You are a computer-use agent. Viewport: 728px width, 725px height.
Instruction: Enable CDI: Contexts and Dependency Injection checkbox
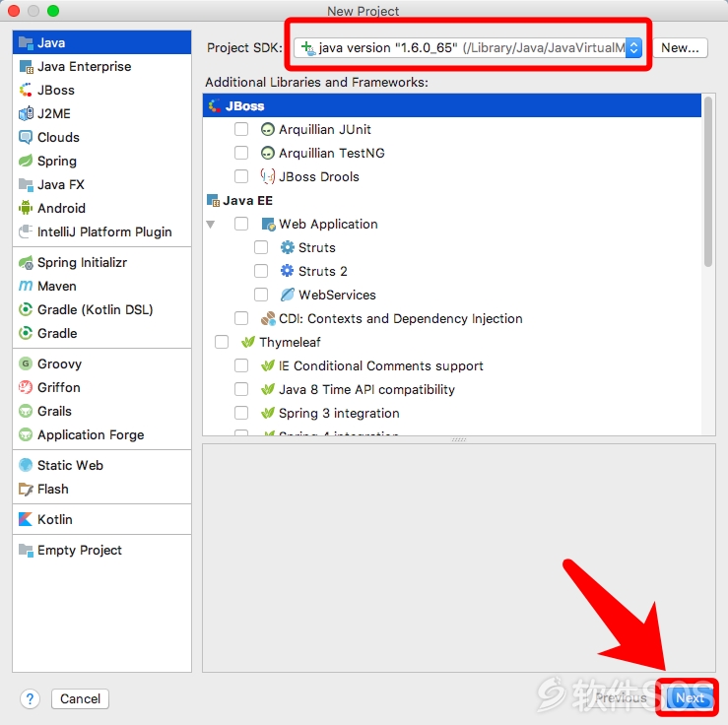[x=241, y=318]
